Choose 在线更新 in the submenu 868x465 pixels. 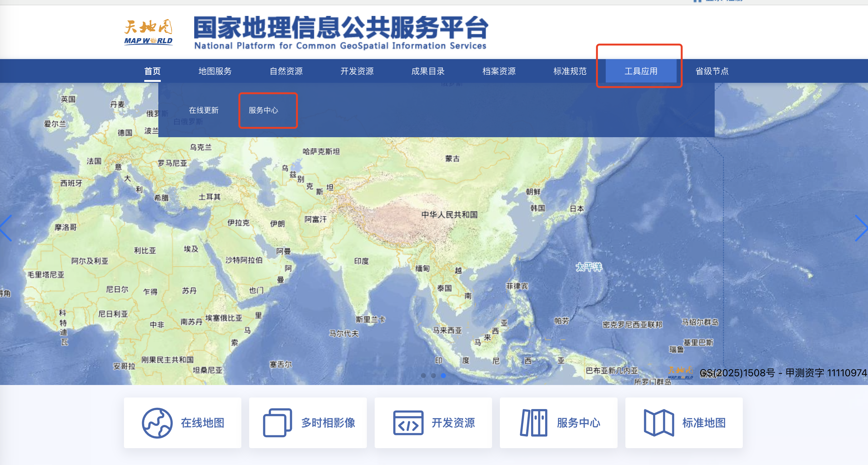tap(204, 110)
